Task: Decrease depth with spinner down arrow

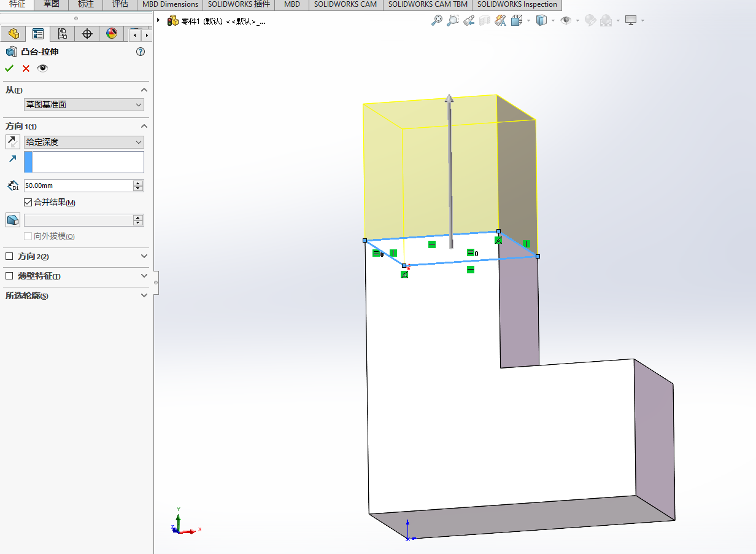Action: tap(138, 189)
